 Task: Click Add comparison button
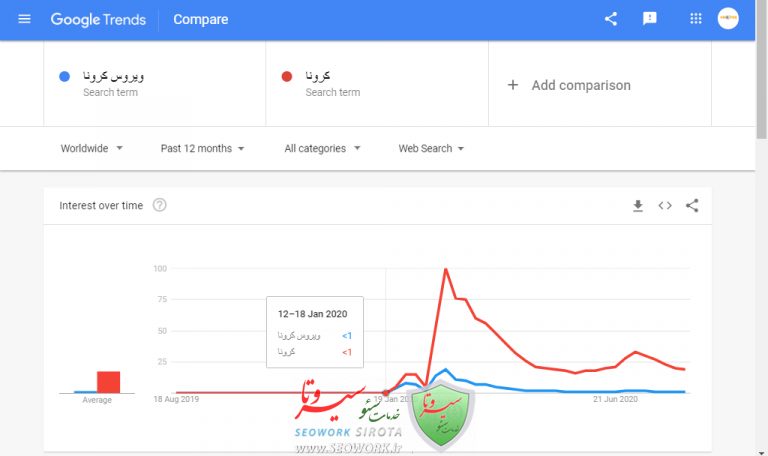[569, 85]
